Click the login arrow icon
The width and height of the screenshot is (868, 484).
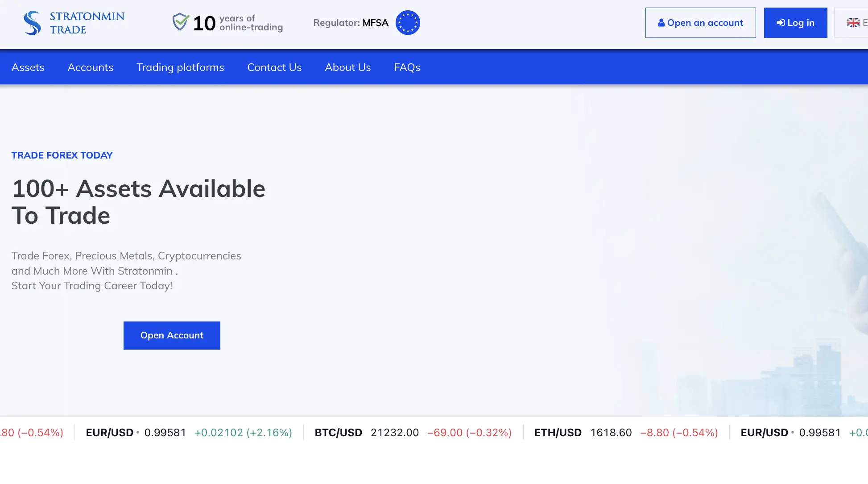(781, 23)
